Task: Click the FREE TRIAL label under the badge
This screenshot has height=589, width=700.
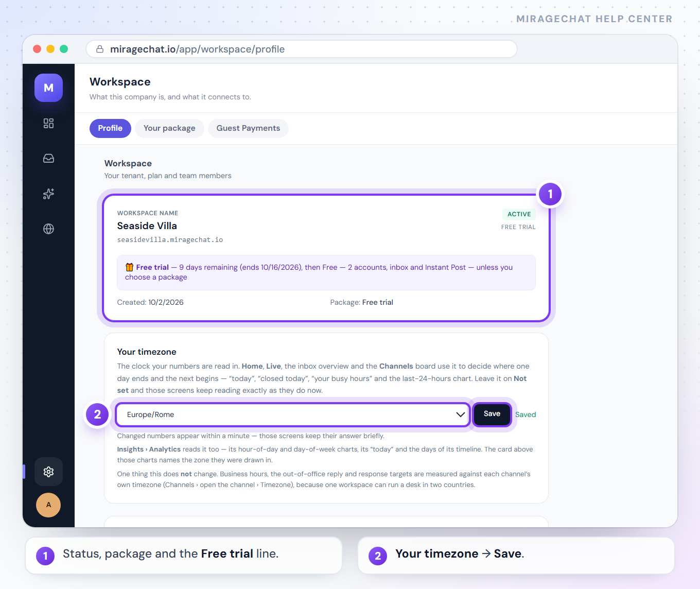Action: tap(518, 227)
